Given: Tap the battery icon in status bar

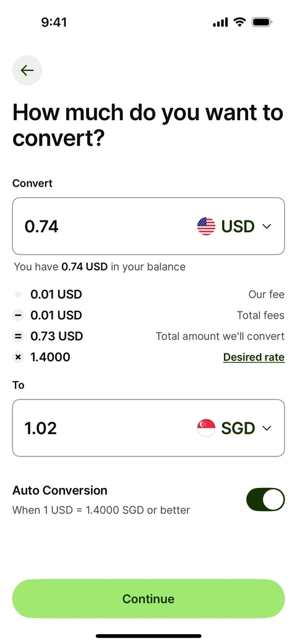Looking at the screenshot, I should coord(262,22).
